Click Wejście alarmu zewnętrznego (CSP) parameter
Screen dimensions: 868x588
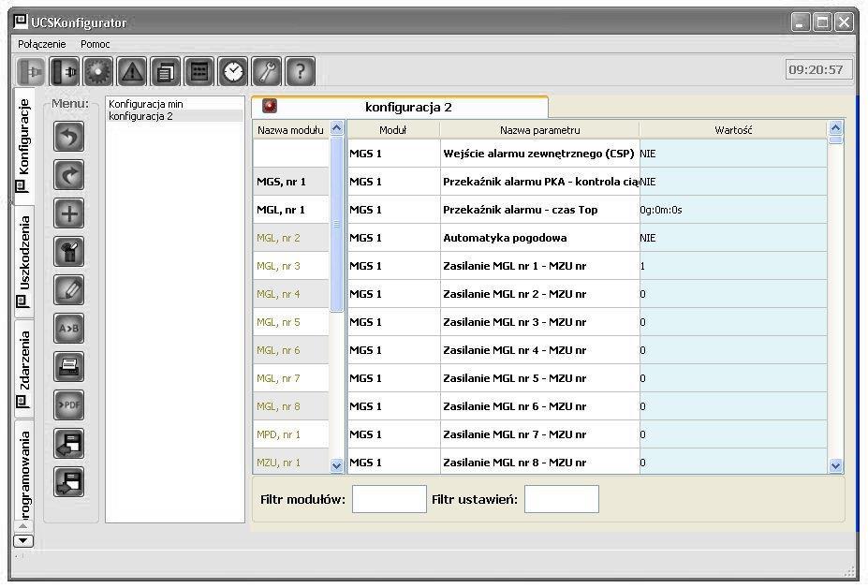538,154
